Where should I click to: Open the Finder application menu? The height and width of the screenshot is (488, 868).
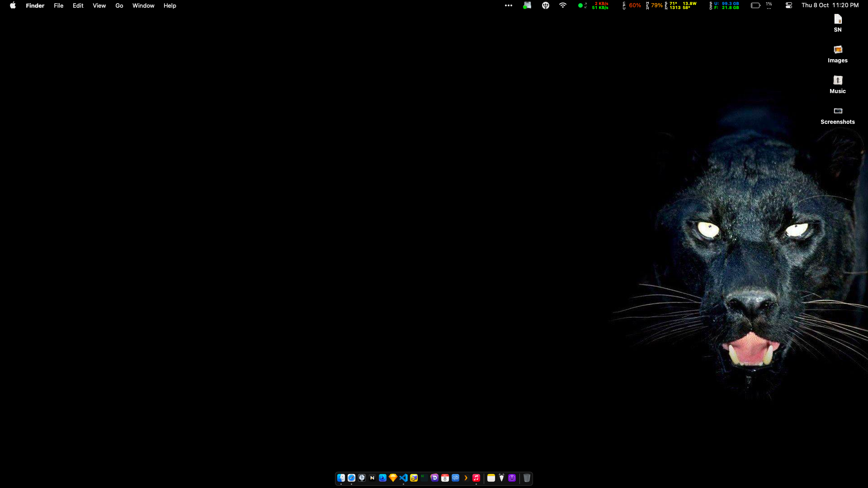35,5
